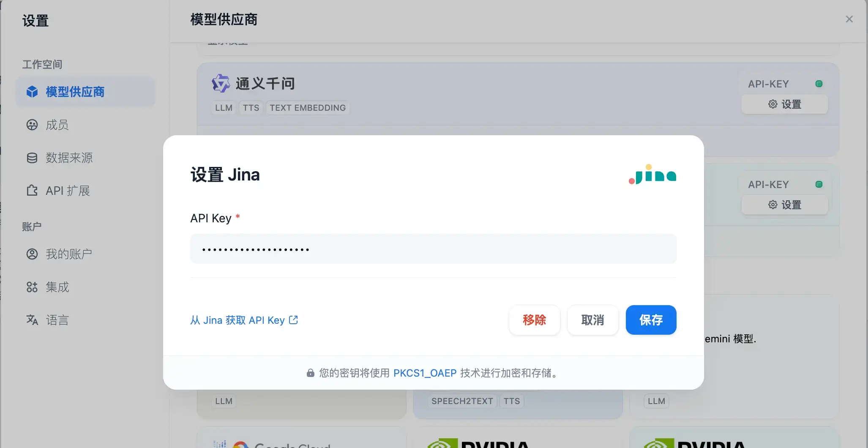The width and height of the screenshot is (868, 448).
Task: Click the Jina logo in dialog
Action: (652, 175)
